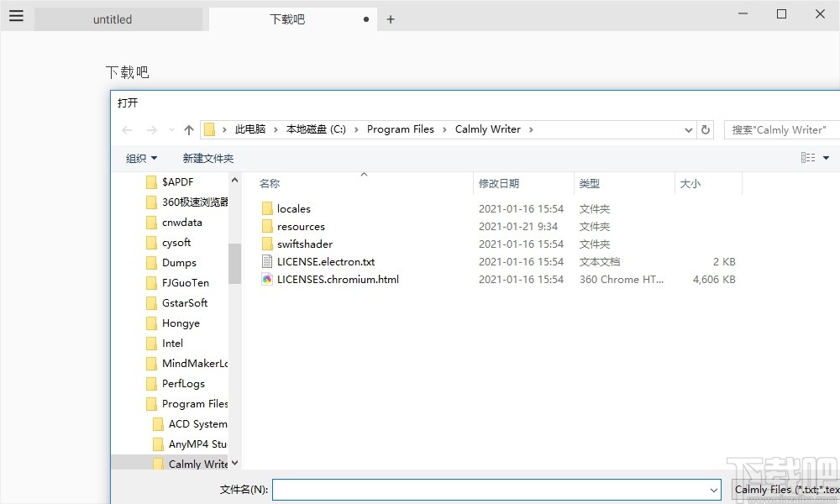Go up to the parent folder
This screenshot has height=504, width=840.
(x=188, y=130)
